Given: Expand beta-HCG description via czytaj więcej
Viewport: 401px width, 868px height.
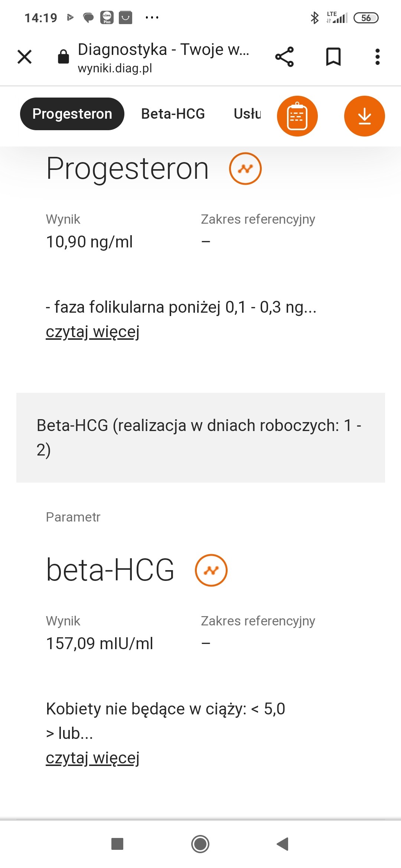Looking at the screenshot, I should coord(92,758).
